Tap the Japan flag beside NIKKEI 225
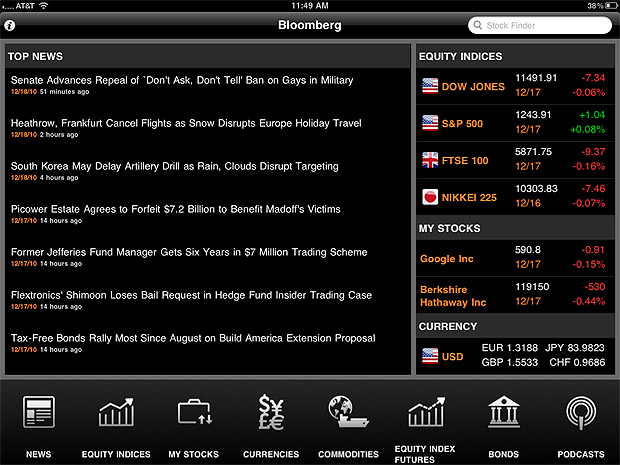 click(x=430, y=197)
